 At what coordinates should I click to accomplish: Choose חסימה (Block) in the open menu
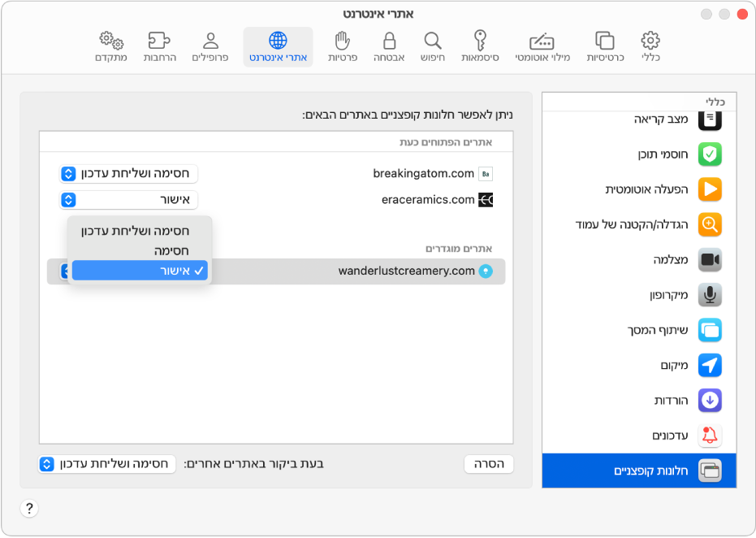coord(140,251)
